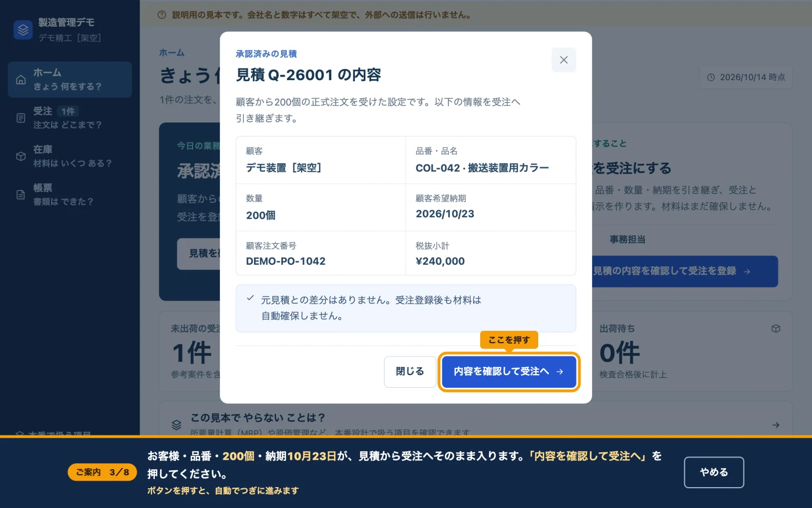Click the 0件 count in 出荷待ち card
Viewport: 812px width, 508px height.
pos(619,353)
